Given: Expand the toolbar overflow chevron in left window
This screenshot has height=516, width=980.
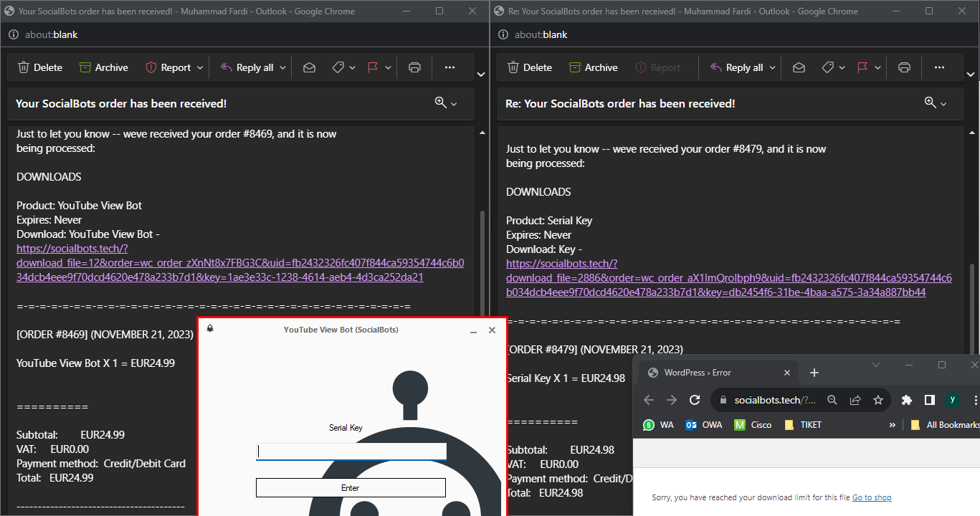Looking at the screenshot, I should click(x=480, y=74).
